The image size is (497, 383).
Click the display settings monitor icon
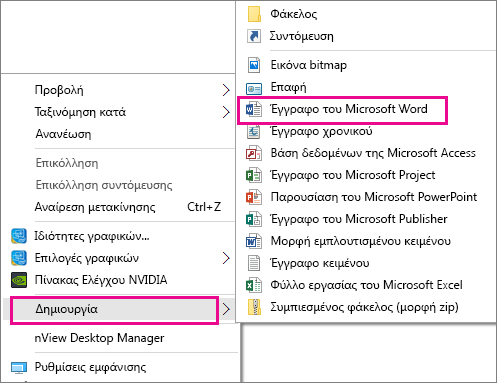point(19,368)
